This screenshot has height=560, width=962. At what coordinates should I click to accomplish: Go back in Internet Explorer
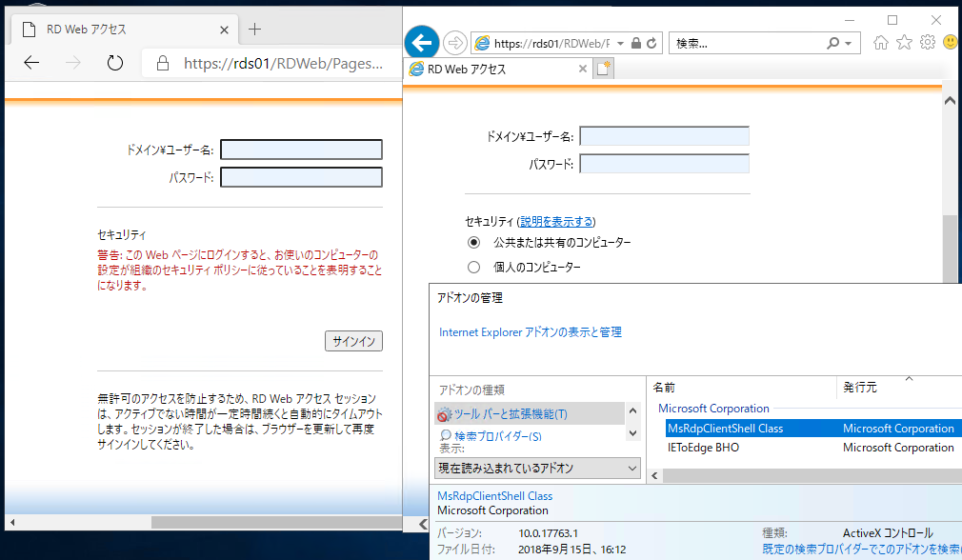tap(422, 43)
